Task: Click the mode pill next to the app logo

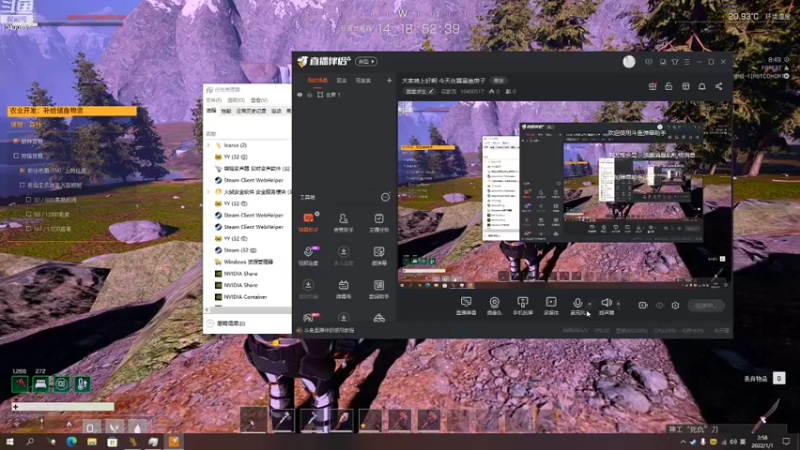Action: click(366, 61)
